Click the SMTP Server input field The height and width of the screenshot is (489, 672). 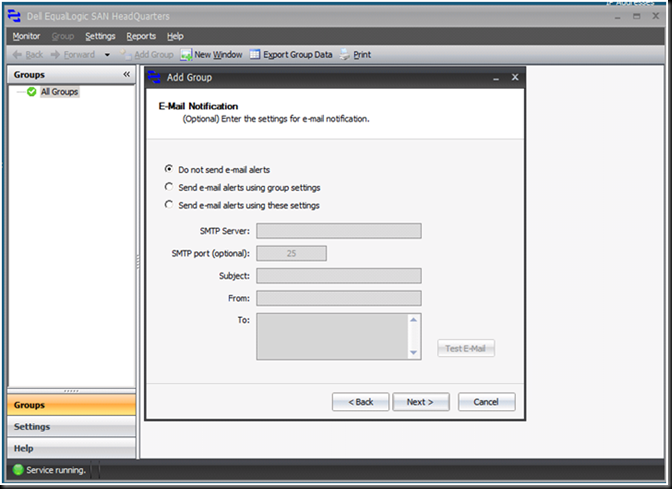click(339, 231)
